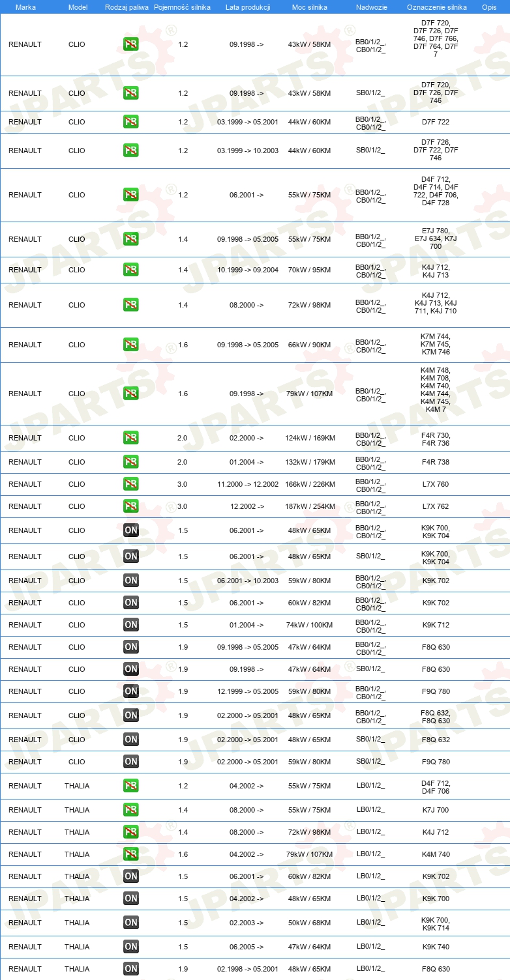Click petrol icon in THALIA K7J 700 row

(131, 810)
